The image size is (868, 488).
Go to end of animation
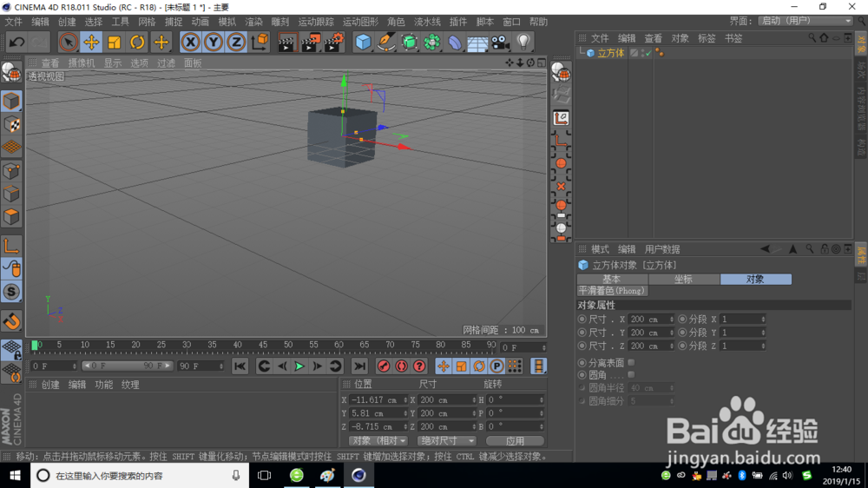pyautogui.click(x=359, y=366)
